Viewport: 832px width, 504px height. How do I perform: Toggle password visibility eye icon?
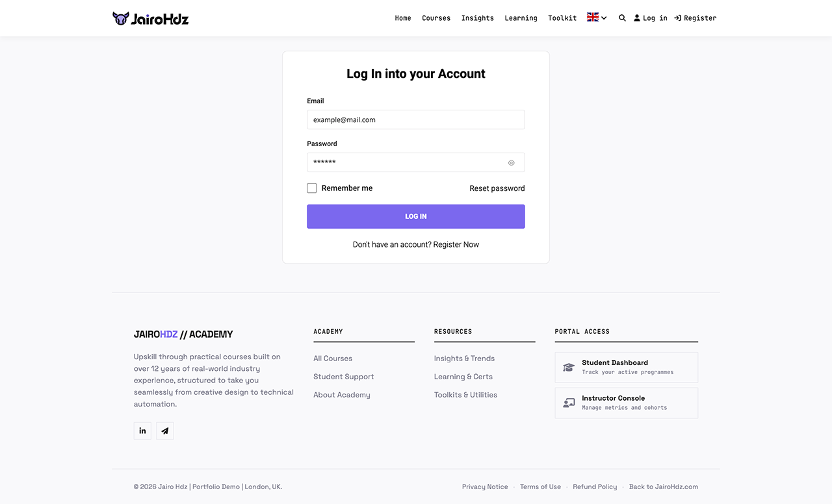coord(512,163)
